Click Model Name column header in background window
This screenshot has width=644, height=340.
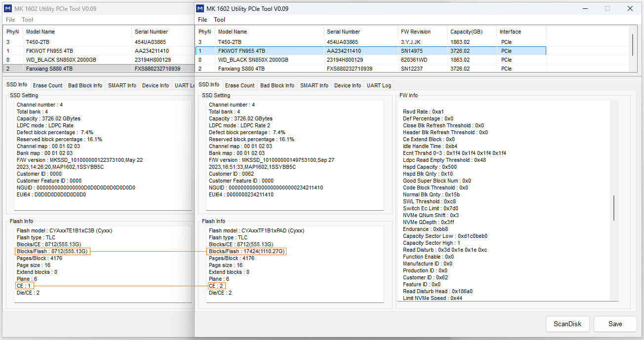(x=77, y=32)
